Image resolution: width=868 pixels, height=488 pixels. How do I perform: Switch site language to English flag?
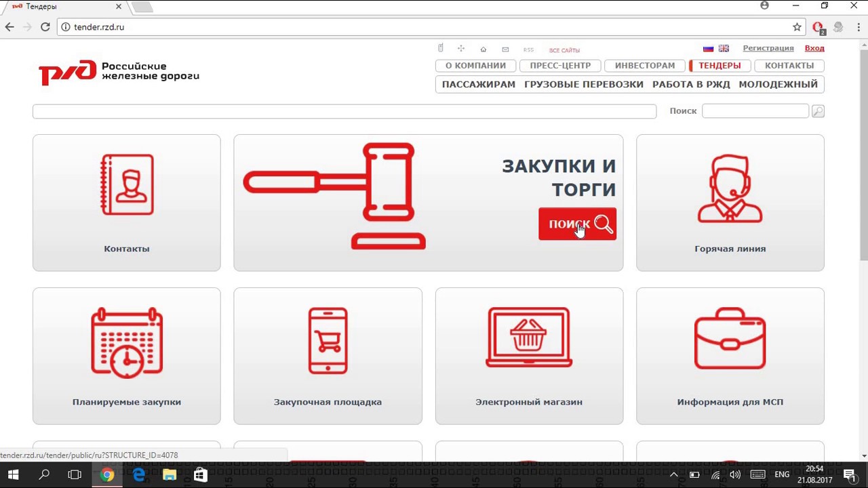[x=724, y=49]
